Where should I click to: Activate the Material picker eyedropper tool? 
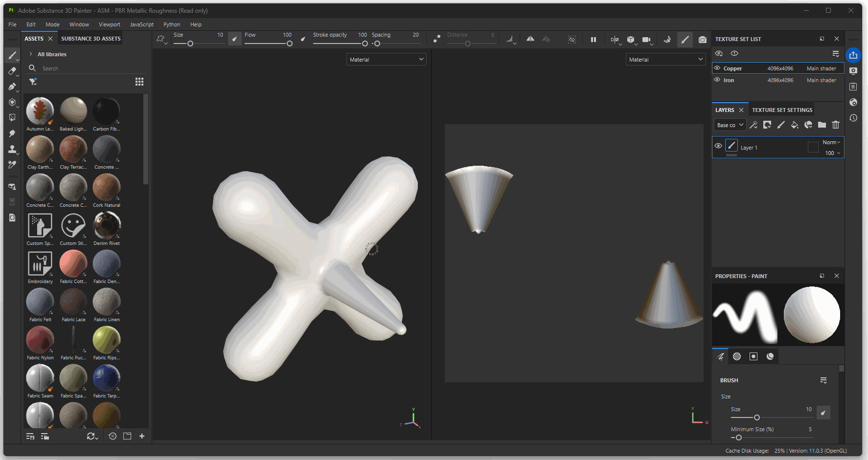point(12,165)
